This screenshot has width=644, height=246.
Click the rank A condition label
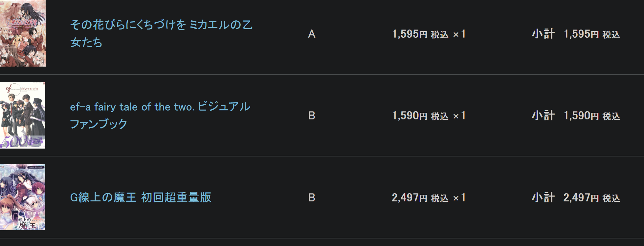(x=312, y=34)
